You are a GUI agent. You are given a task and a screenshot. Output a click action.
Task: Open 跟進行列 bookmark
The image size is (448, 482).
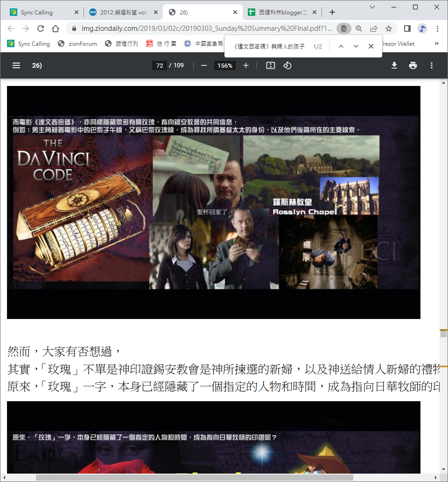tap(122, 43)
